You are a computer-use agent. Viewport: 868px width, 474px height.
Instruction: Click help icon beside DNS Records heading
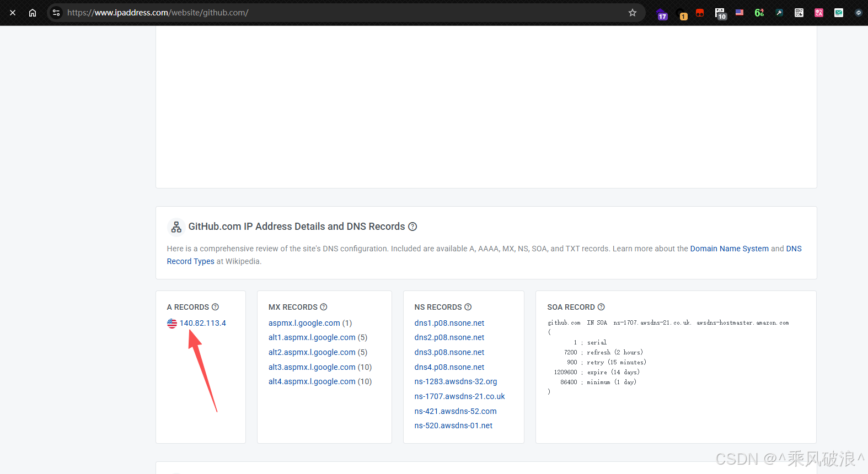tap(412, 227)
